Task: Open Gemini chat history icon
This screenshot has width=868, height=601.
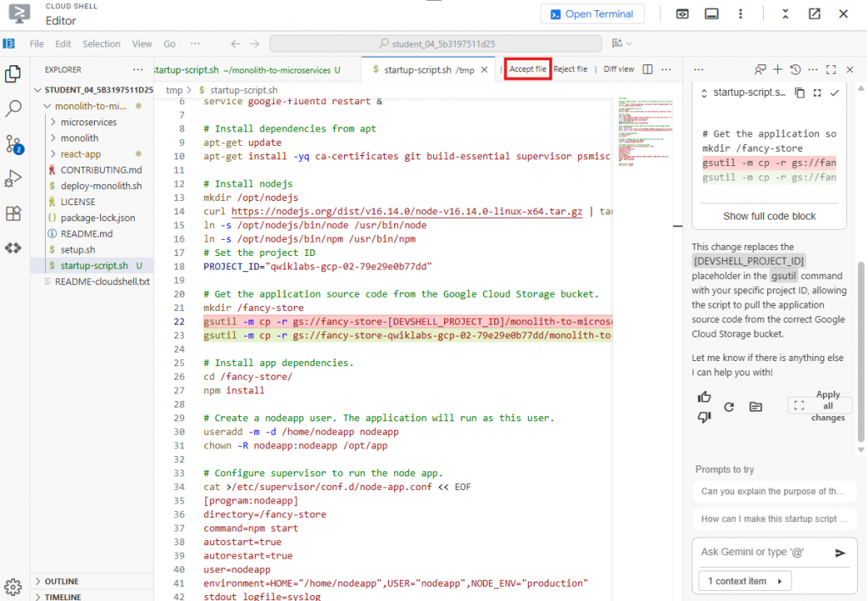Action: point(795,70)
